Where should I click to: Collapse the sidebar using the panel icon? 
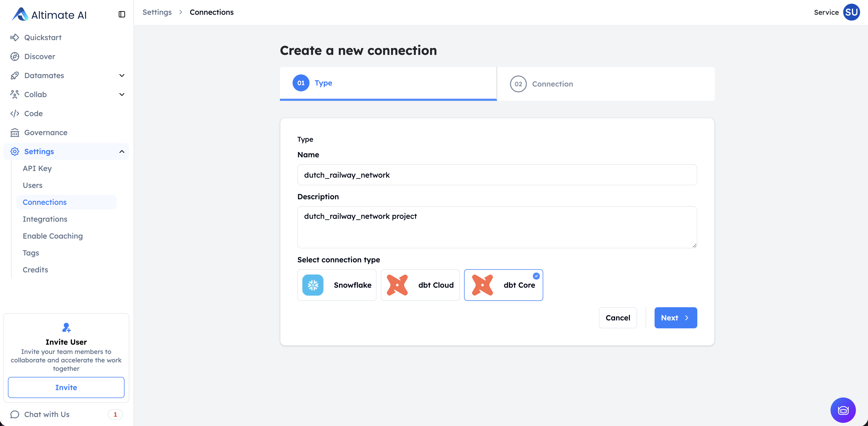coord(122,15)
